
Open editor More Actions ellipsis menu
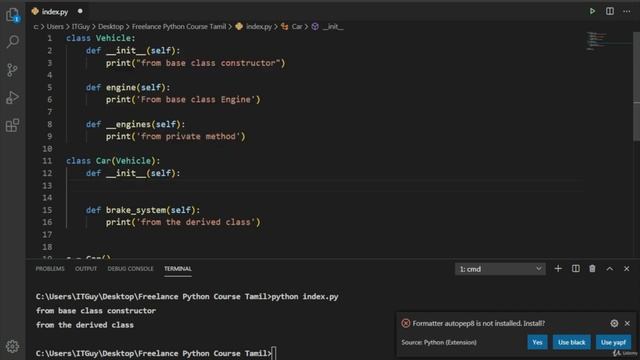pyautogui.click(x=627, y=11)
